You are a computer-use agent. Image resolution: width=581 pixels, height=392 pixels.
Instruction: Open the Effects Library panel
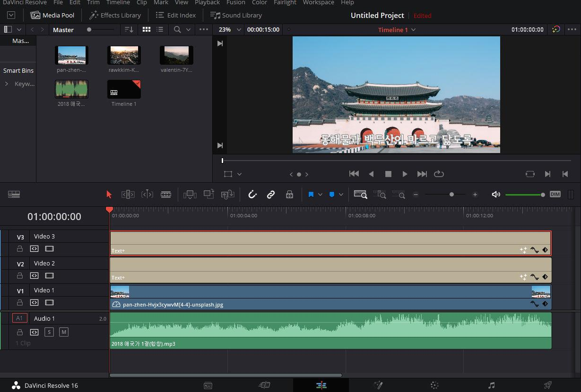115,15
